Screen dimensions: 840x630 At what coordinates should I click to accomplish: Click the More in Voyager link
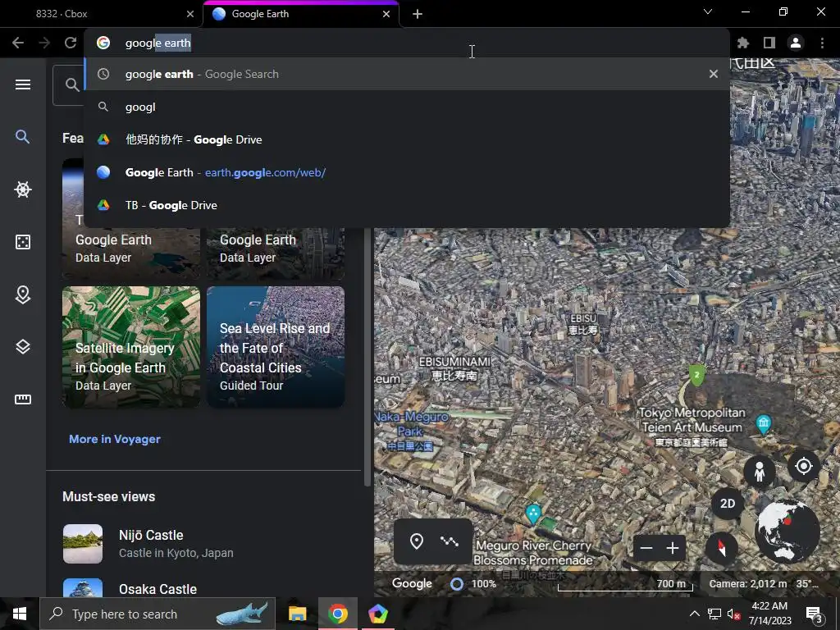[x=115, y=439]
